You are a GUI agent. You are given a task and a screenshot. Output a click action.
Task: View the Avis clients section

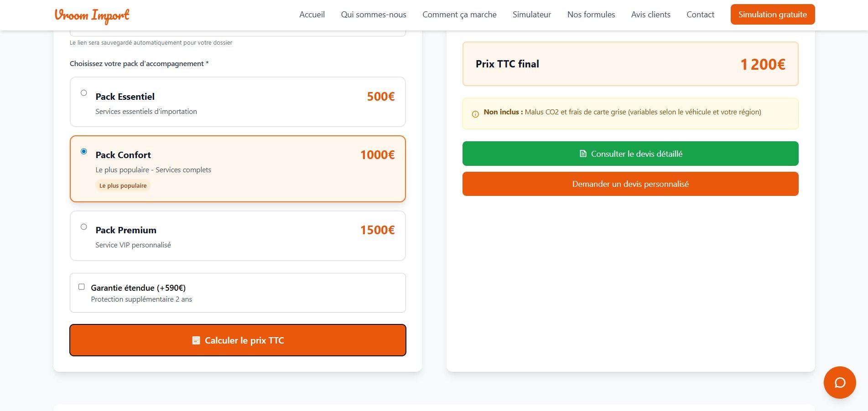click(651, 15)
